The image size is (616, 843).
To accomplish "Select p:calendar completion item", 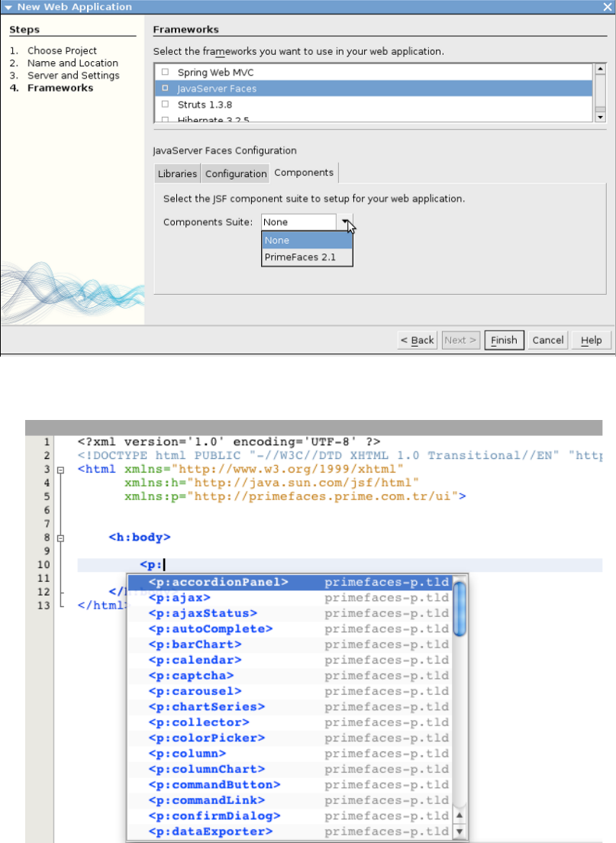I will (290, 661).
